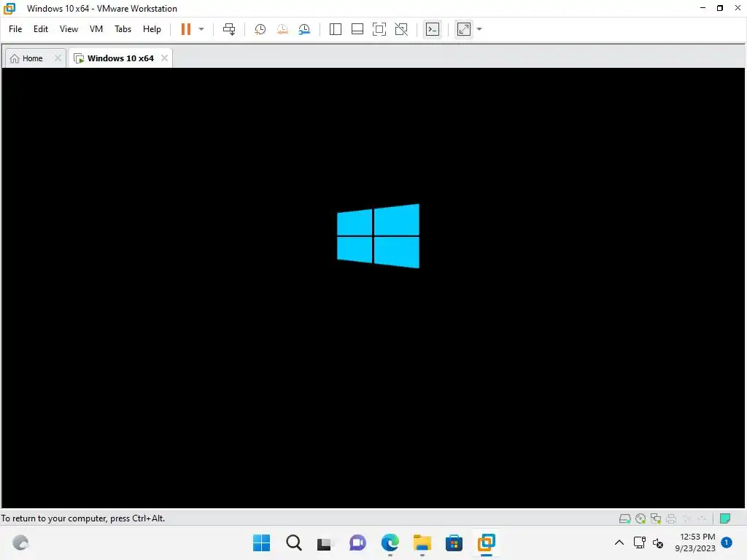Open the Tabs menu
This screenshot has height=560, width=747.
coord(123,29)
